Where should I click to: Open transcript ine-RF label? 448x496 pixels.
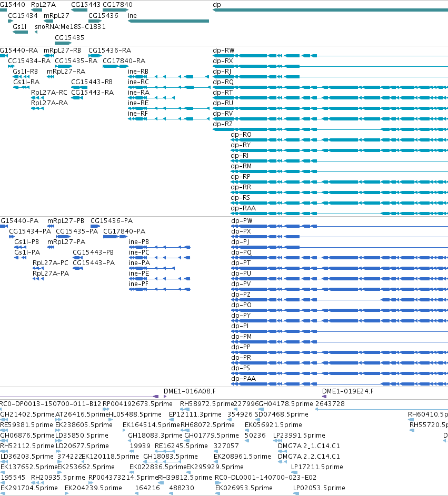[138, 114]
